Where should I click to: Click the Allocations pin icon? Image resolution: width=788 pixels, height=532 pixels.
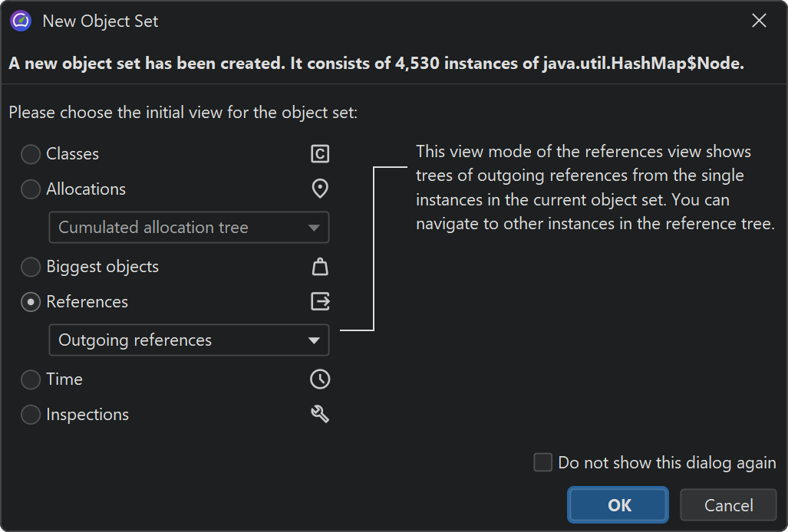click(320, 189)
